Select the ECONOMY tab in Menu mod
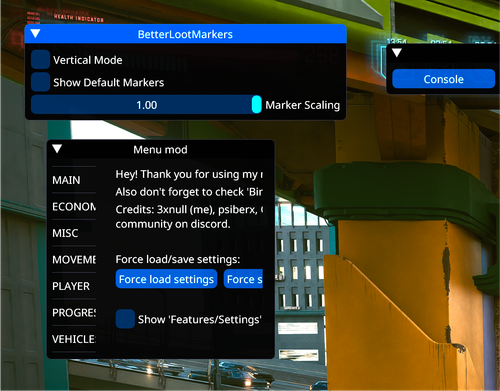The image size is (500, 391). click(x=74, y=207)
